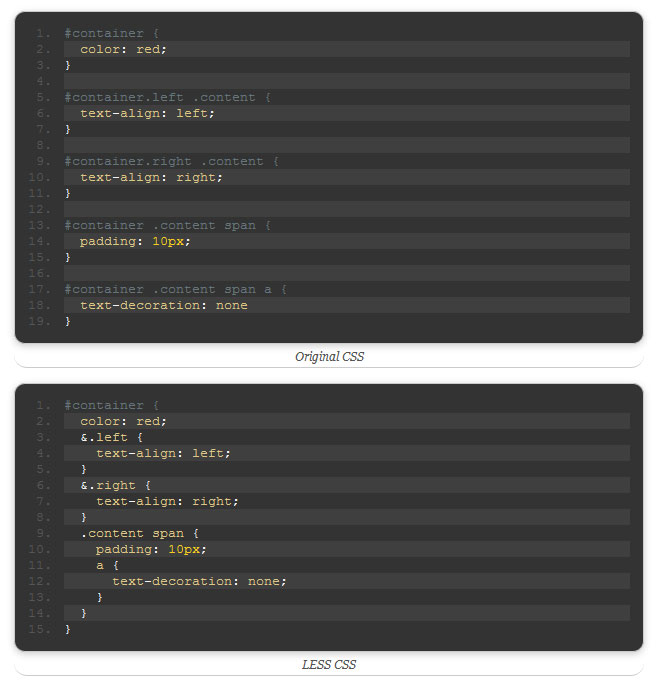Select the "#container .content span a {" line
The width and height of the screenshot is (658, 685).
tap(176, 290)
